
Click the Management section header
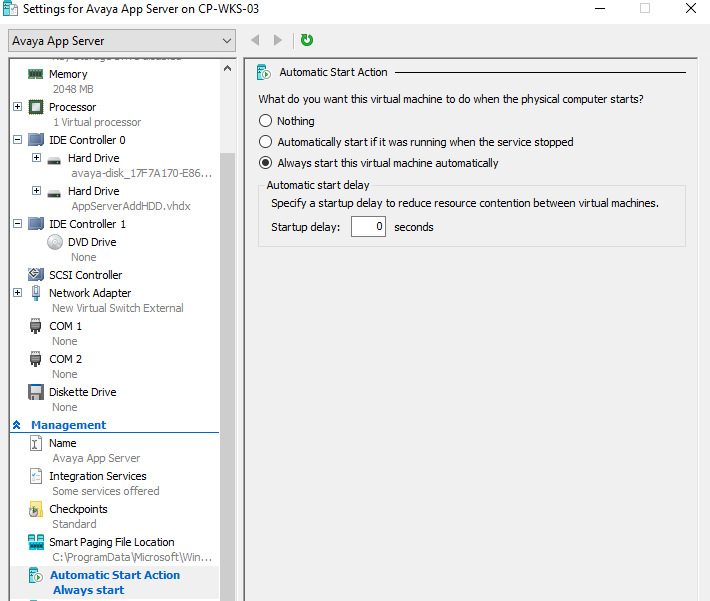pos(68,425)
